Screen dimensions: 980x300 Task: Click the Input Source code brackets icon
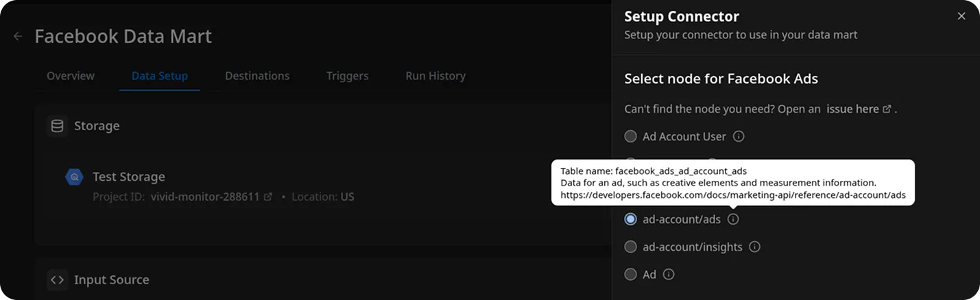58,279
